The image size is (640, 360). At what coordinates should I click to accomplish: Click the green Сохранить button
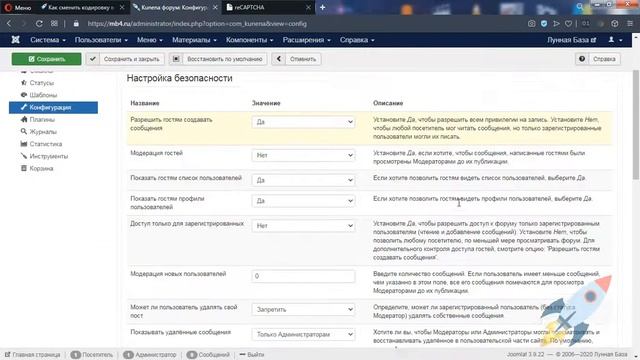[47, 59]
